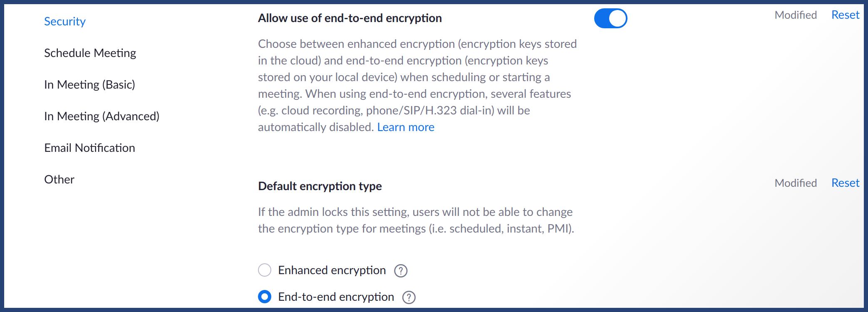Follow the Learn more link
The height and width of the screenshot is (312, 868).
tap(406, 127)
